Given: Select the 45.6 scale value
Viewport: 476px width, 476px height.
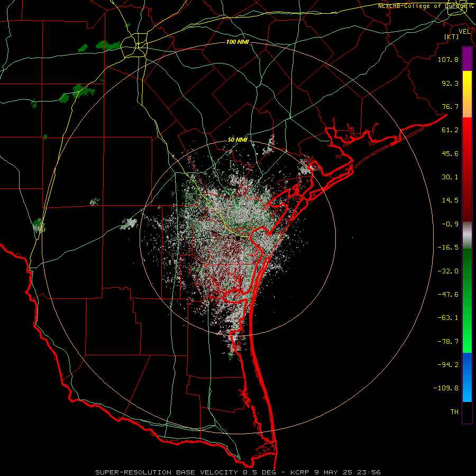Looking at the screenshot, I should point(450,153).
